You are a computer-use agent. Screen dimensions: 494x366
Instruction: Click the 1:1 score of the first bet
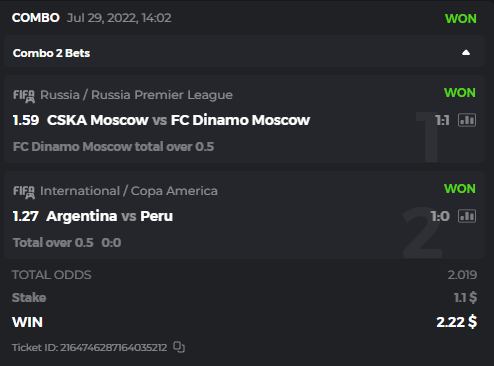(442, 120)
